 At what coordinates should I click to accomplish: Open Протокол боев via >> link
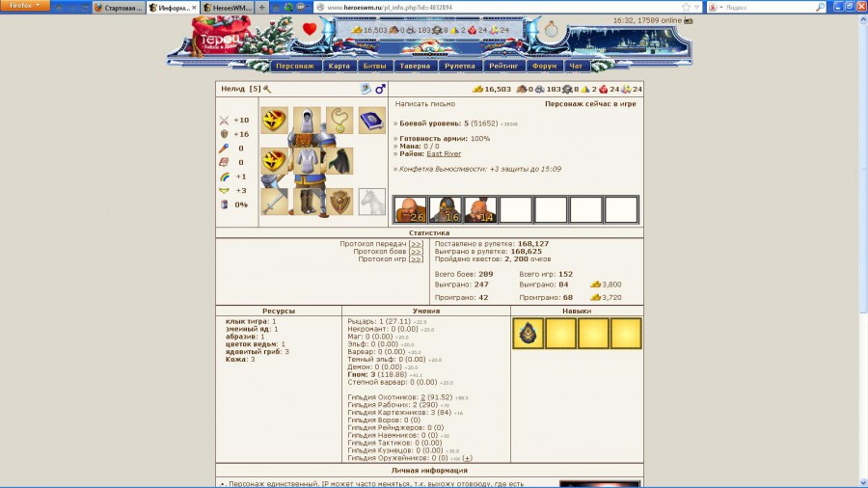click(416, 251)
